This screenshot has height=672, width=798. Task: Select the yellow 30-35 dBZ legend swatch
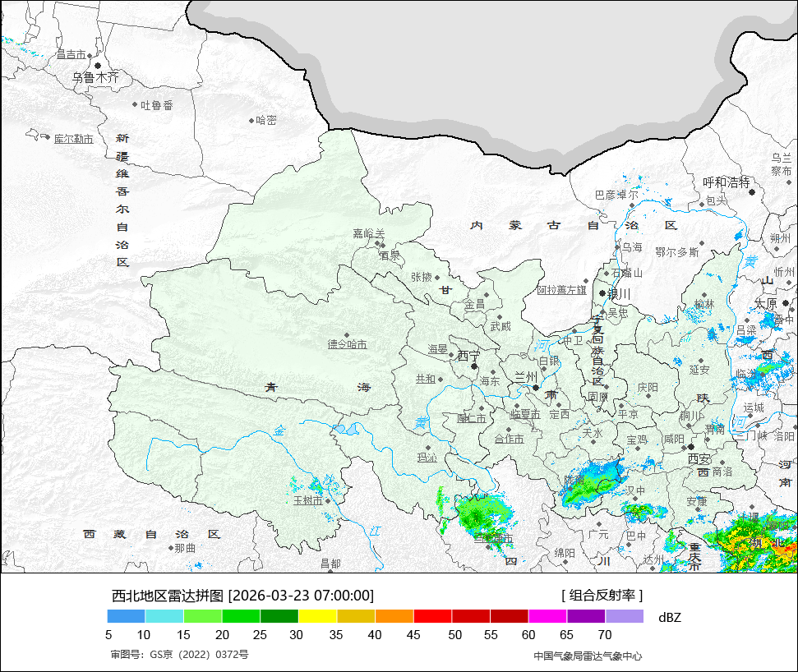pos(317,617)
